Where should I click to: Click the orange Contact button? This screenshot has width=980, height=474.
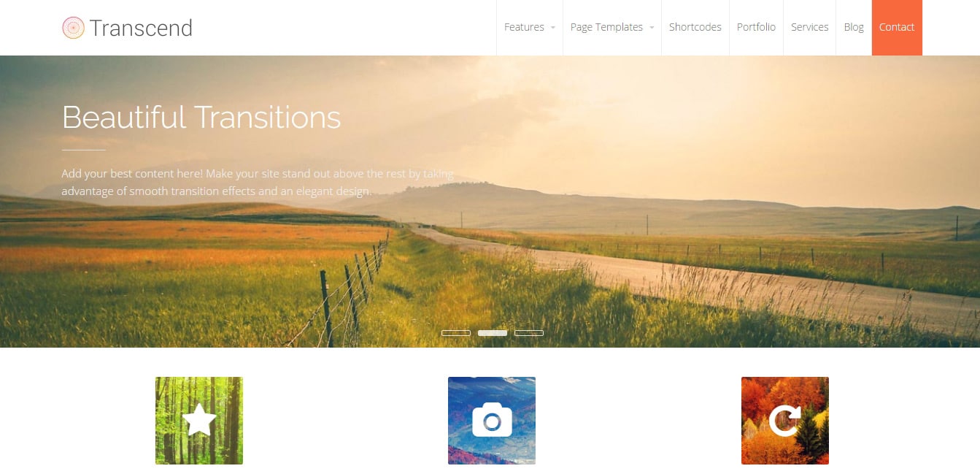(x=897, y=27)
